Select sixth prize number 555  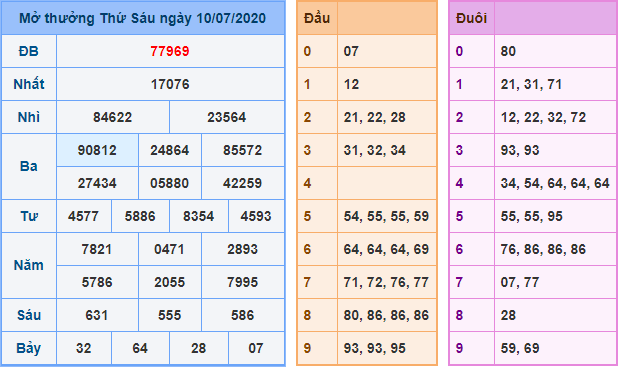(170, 315)
